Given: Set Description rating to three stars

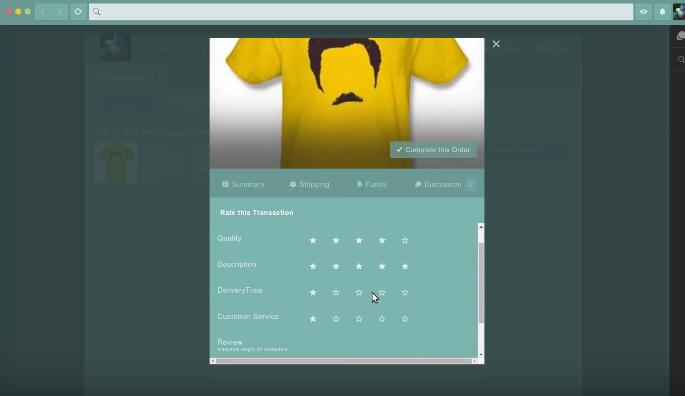Looking at the screenshot, I should tap(359, 266).
